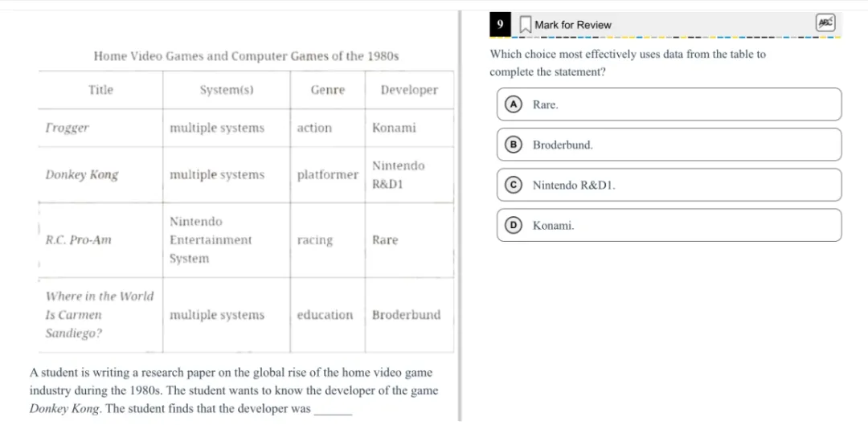Click the Frogger title cell
868x425 pixels.
tap(100, 128)
